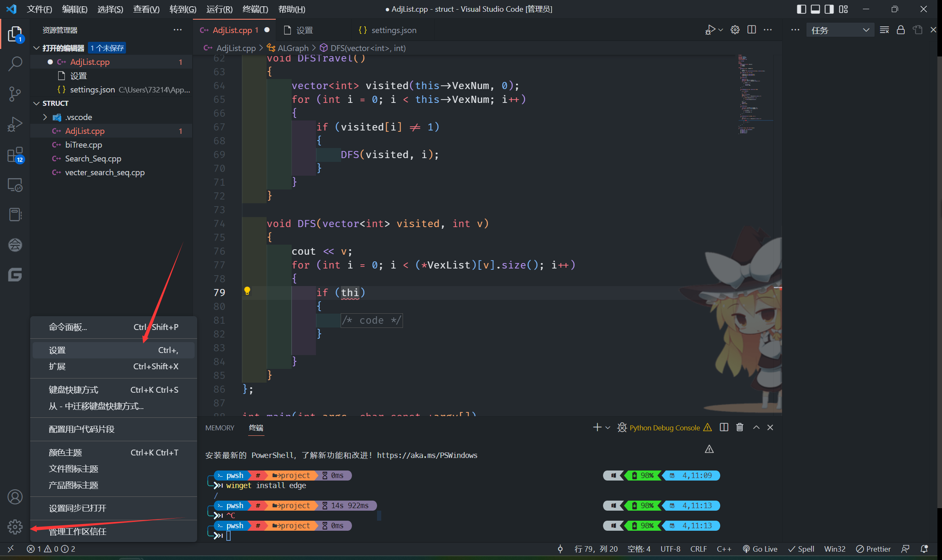
Task: Open the Run and Debug view
Action: click(15, 124)
